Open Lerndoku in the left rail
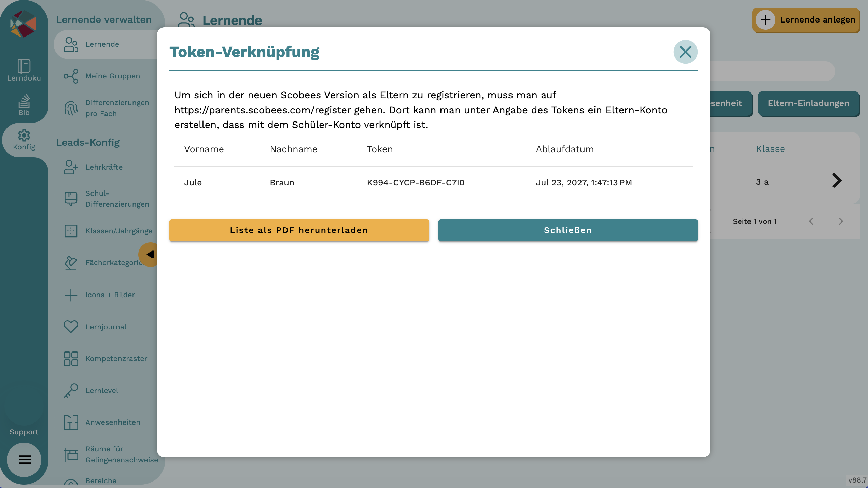The width and height of the screenshot is (868, 488). (24, 70)
